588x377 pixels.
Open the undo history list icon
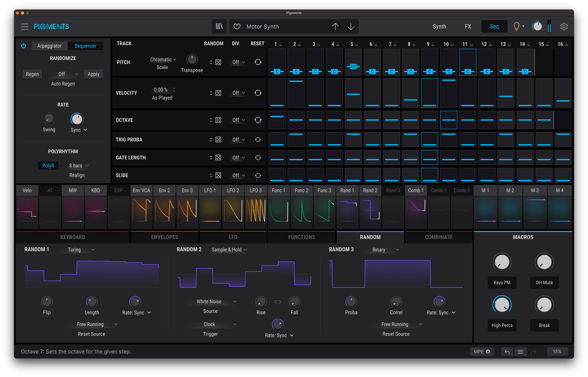tap(520, 351)
